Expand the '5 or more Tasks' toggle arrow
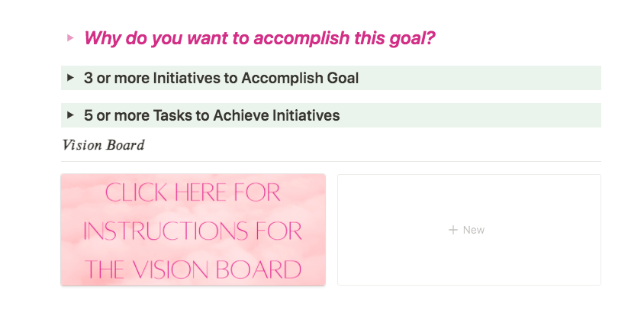 click(70, 115)
